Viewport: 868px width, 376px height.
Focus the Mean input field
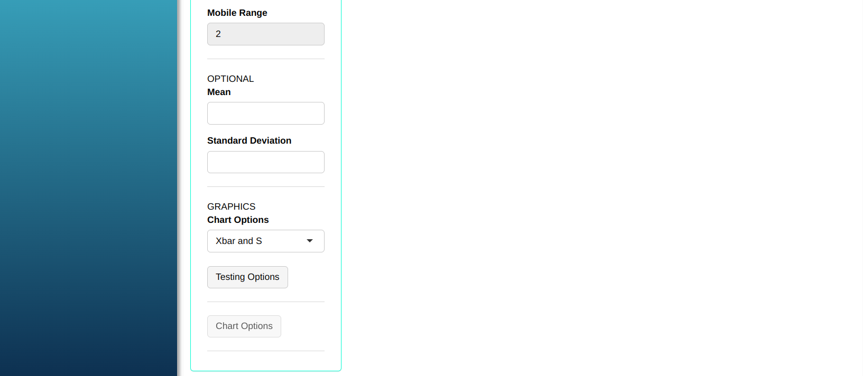click(266, 114)
